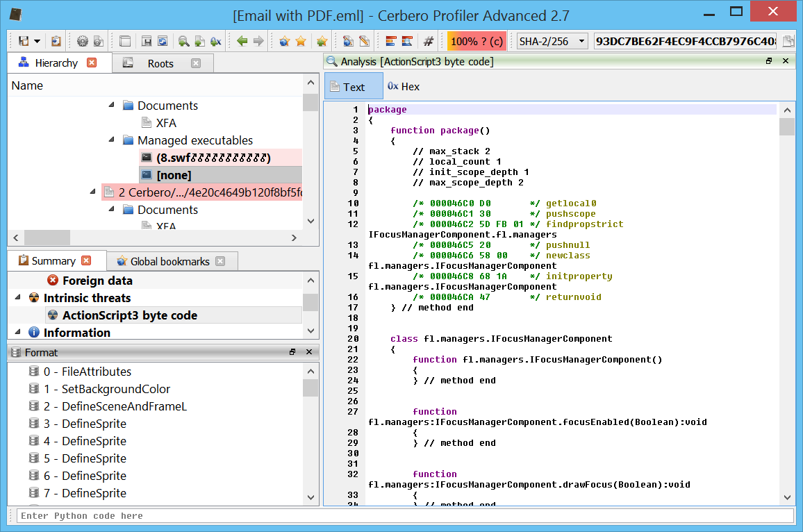This screenshot has width=803, height=532.
Task: Switch to the Text view tab
Action: click(354, 87)
